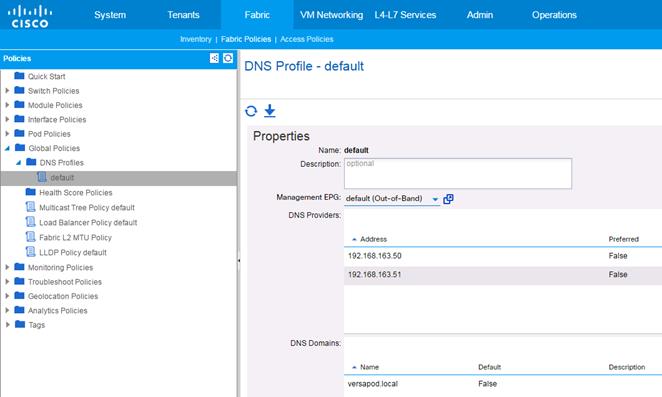The image size is (662, 397).
Task: Expand the Switch Policies arrow
Action: coord(7,90)
